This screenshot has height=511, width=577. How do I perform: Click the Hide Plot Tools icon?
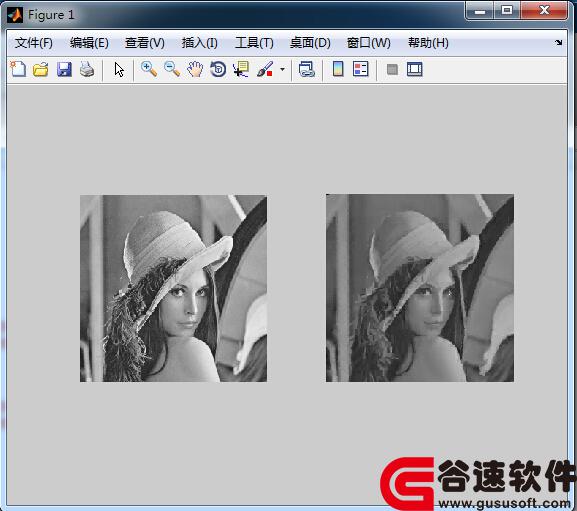(392, 69)
